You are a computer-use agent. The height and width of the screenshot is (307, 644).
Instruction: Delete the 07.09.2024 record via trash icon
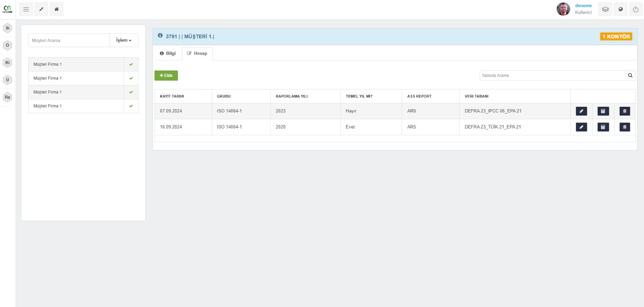[625, 111]
